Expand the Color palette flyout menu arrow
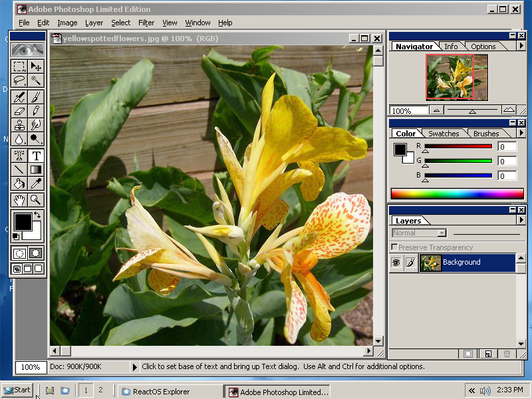This screenshot has height=399, width=532. pos(521,134)
